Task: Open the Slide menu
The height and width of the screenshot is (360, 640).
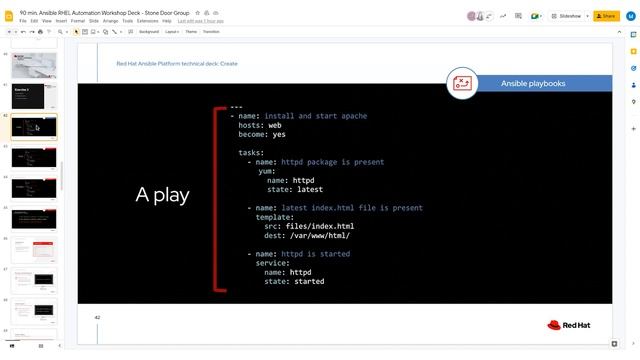Action: (94, 21)
